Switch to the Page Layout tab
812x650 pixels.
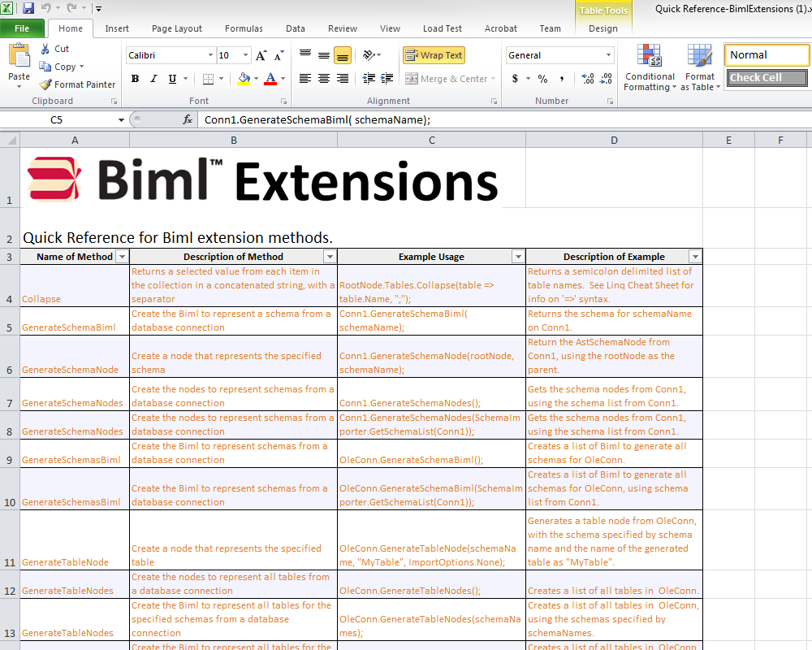click(x=176, y=28)
